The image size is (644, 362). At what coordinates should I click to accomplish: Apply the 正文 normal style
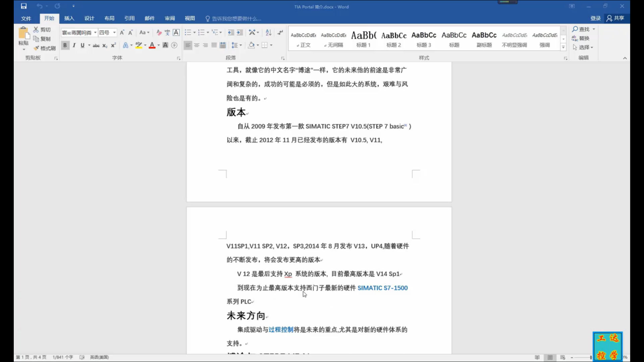[x=303, y=39]
